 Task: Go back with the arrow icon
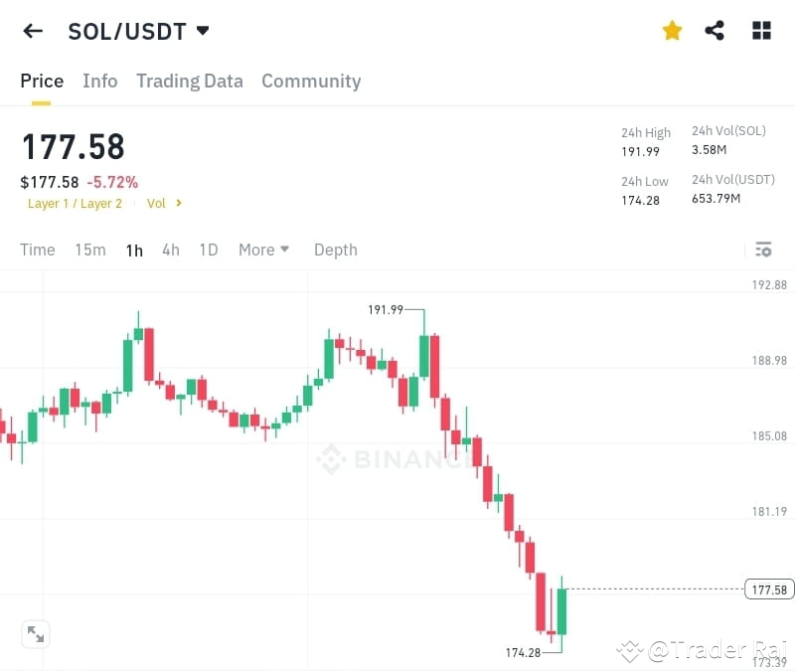pyautogui.click(x=32, y=31)
